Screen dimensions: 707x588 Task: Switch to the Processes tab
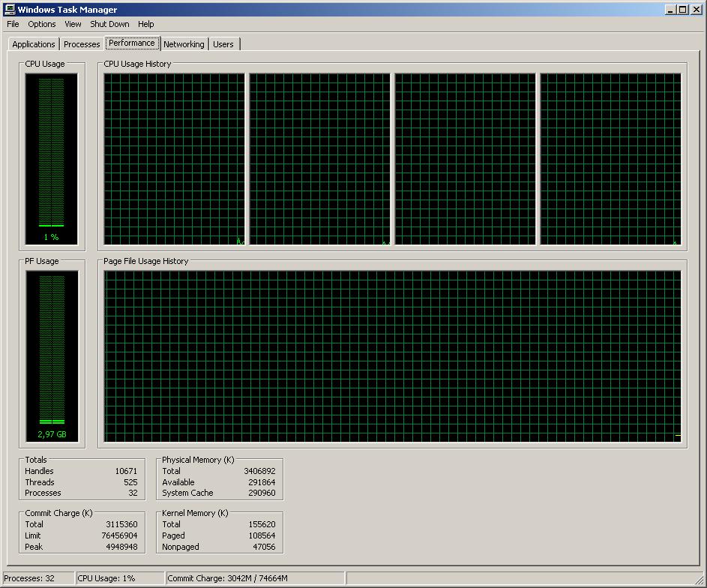[82, 44]
